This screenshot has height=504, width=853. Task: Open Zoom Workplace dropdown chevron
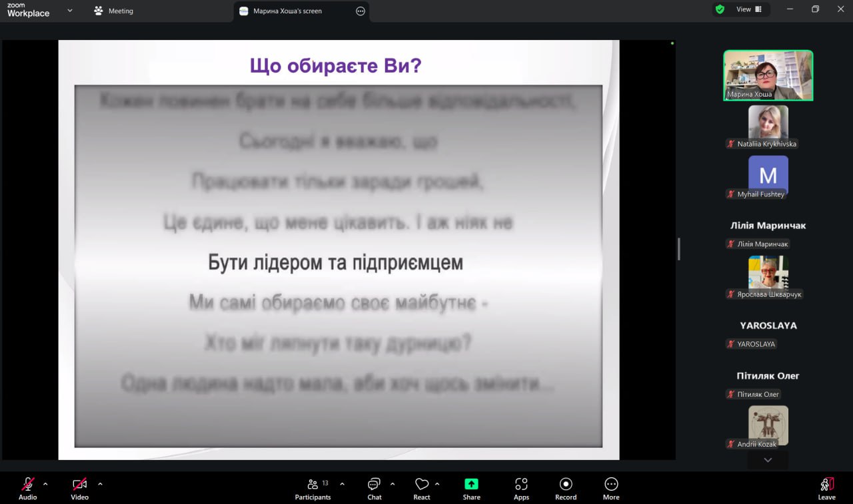pos(70,11)
